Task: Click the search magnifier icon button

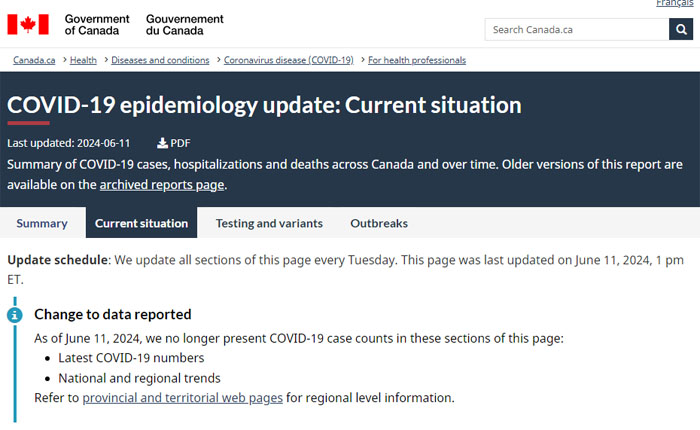Action: (x=681, y=29)
